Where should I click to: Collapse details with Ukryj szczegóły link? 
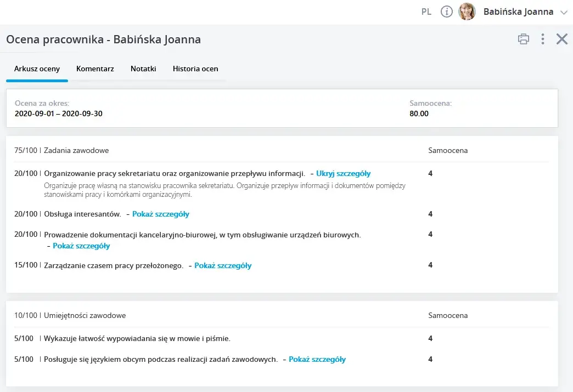tap(343, 174)
